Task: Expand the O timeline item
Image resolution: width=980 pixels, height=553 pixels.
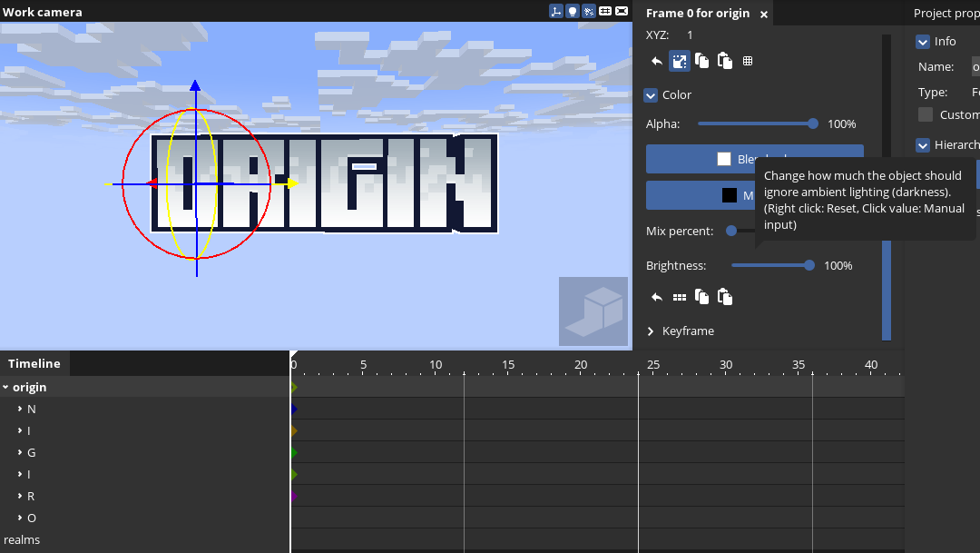Action: (20, 518)
